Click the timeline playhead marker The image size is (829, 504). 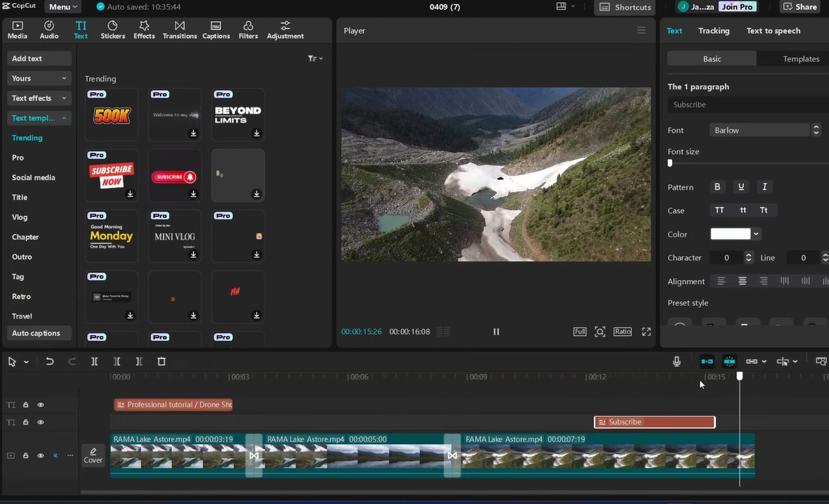(739, 376)
